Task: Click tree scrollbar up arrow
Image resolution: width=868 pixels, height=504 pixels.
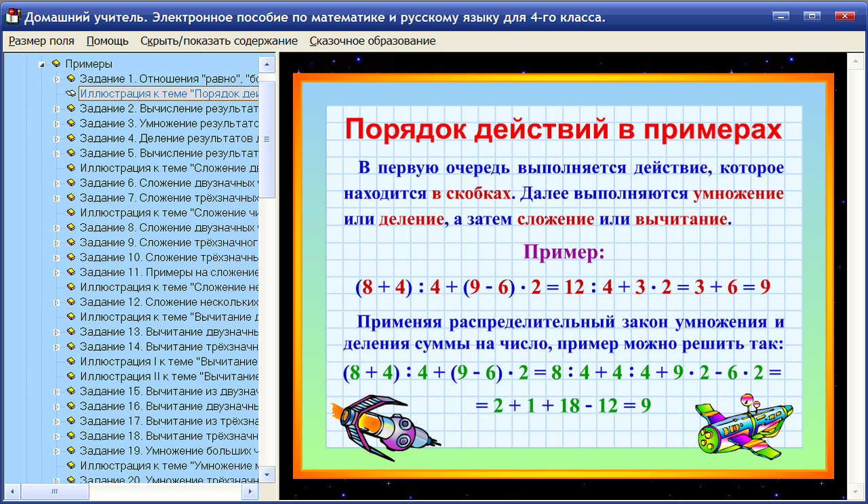Action: tap(267, 65)
